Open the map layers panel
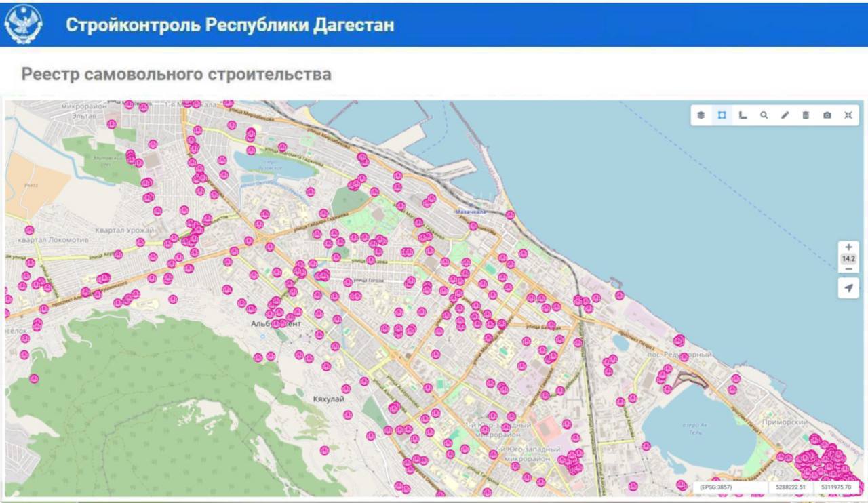 coord(701,115)
